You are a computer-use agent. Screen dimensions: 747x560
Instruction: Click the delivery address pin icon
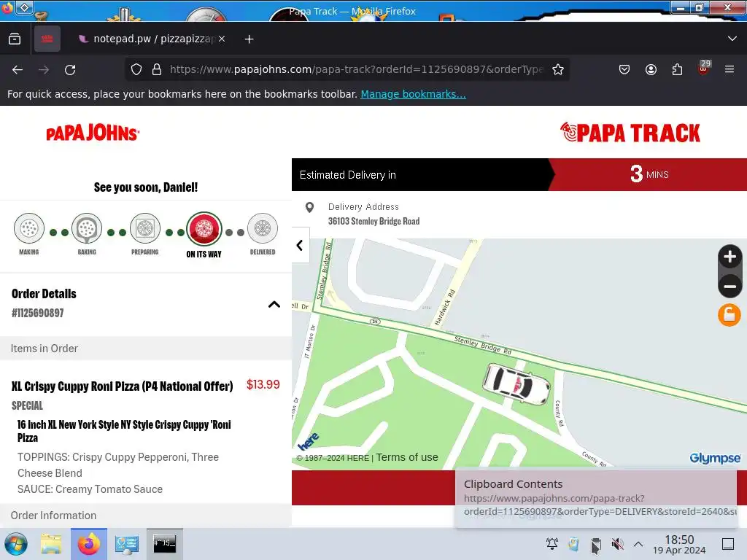pos(309,208)
